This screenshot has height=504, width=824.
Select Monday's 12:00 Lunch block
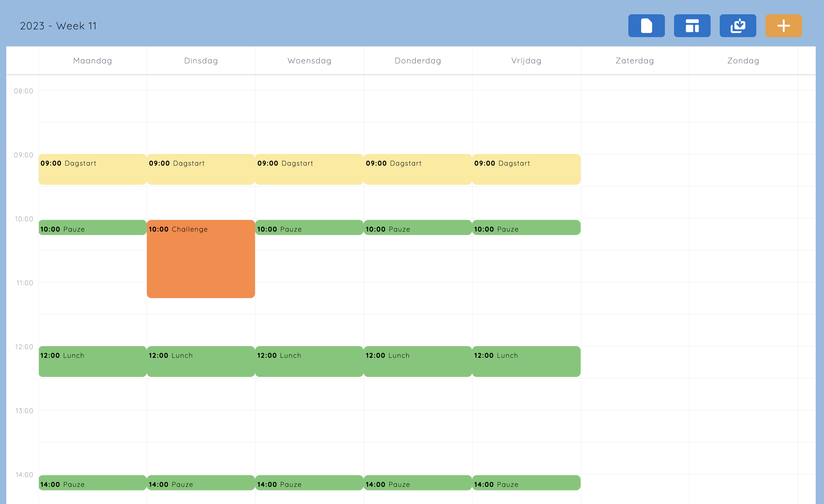[x=92, y=362]
